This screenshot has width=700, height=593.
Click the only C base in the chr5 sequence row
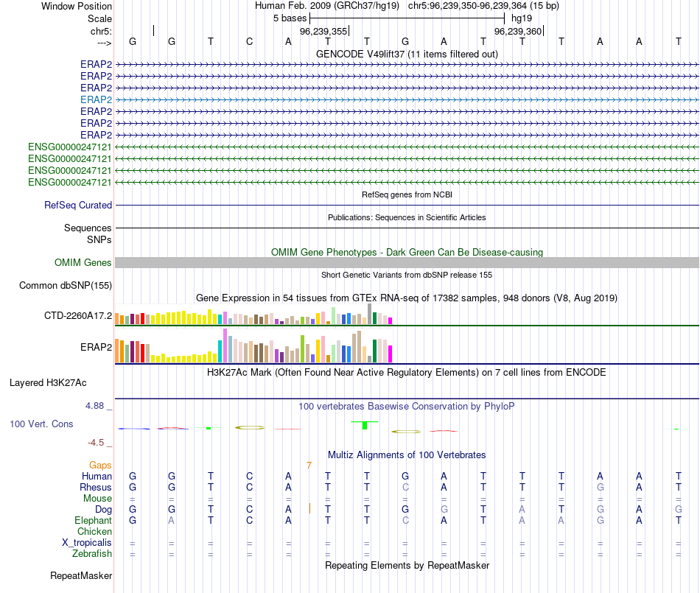pos(250,41)
